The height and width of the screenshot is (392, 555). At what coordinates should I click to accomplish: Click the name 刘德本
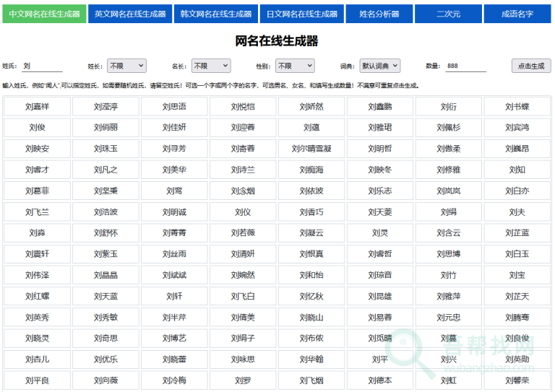click(379, 380)
